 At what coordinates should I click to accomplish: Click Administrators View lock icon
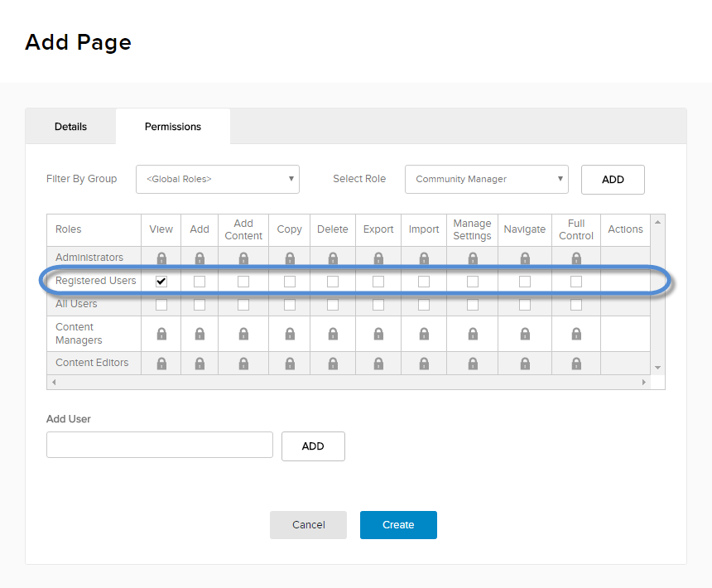(161, 258)
